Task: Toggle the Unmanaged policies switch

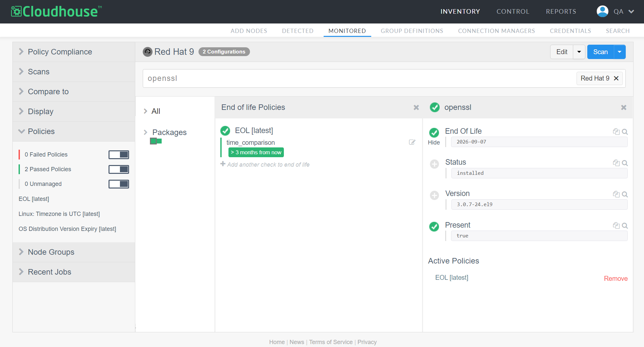Action: tap(119, 184)
